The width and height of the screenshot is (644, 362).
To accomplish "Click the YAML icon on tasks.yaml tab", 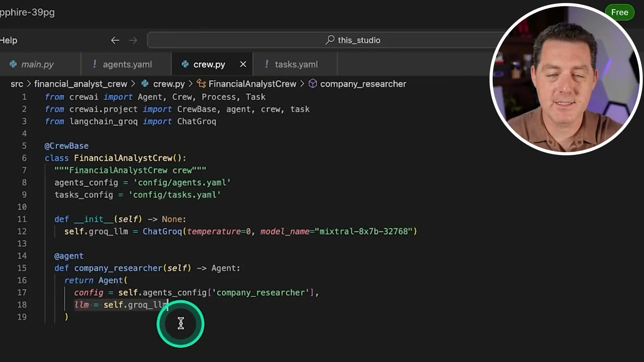I will point(266,64).
